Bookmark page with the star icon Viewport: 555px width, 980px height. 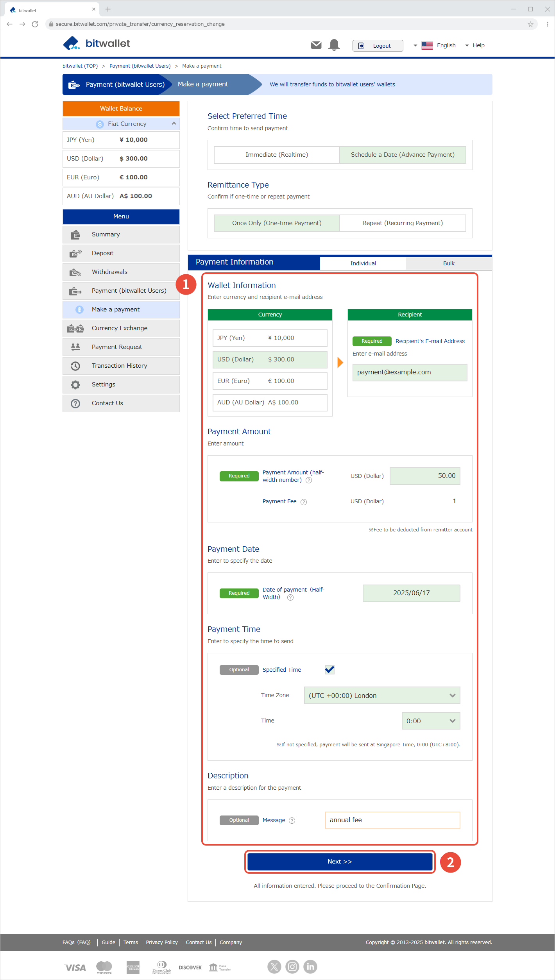point(530,24)
